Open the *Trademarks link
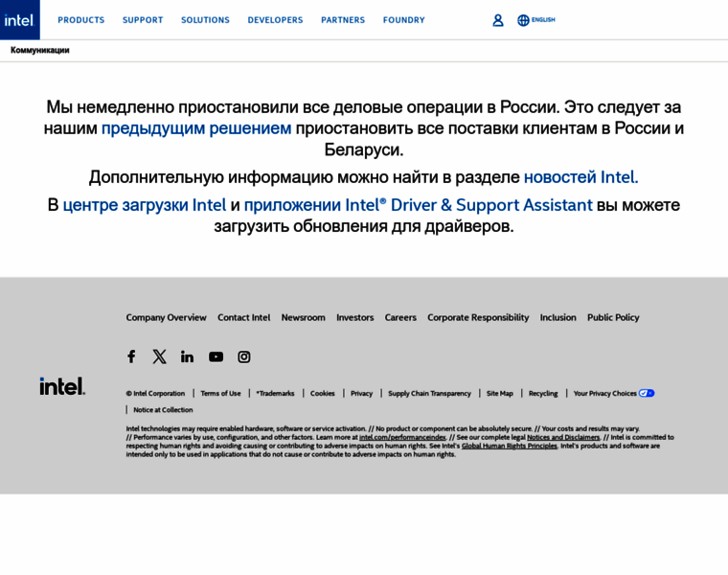Screen dimensions: 728x575 click(x=275, y=394)
